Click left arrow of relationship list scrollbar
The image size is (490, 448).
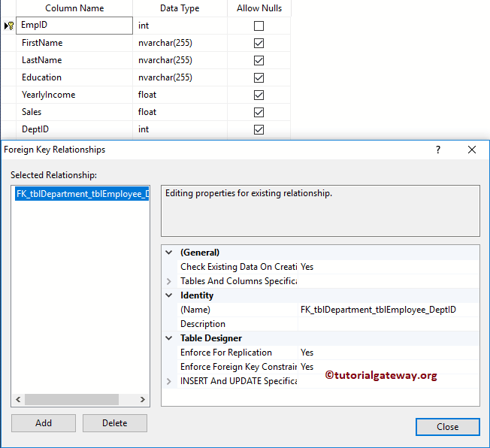(18, 399)
